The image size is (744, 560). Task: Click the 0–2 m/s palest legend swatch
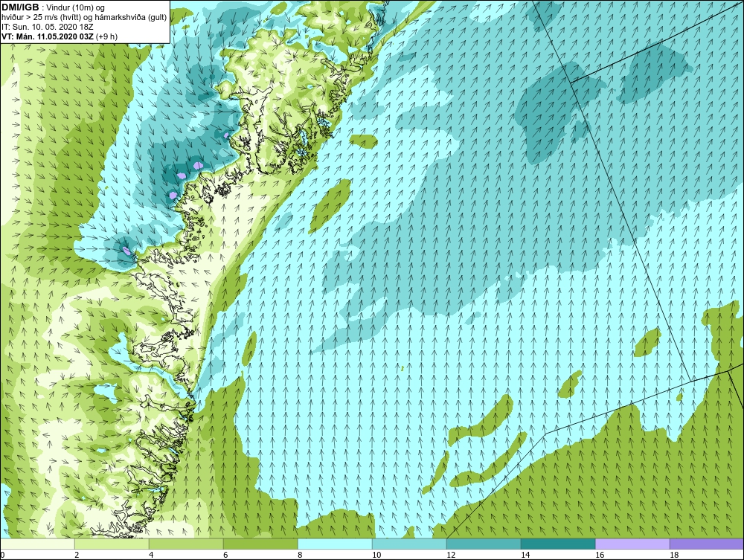click(37, 544)
